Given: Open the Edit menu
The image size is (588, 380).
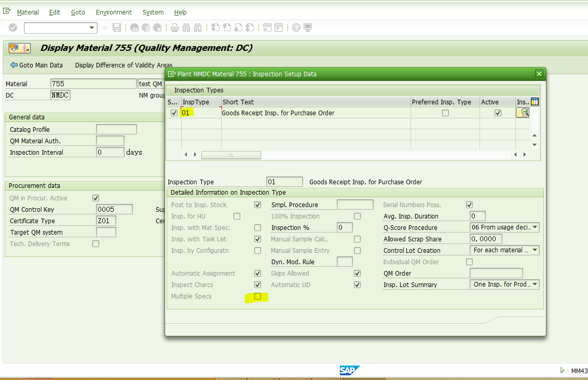Looking at the screenshot, I should tap(54, 12).
